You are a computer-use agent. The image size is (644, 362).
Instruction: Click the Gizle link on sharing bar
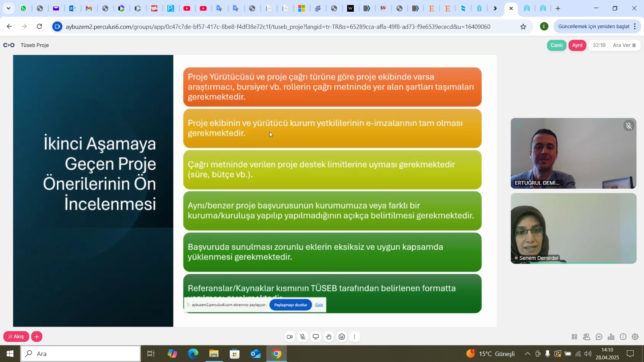pos(319,305)
